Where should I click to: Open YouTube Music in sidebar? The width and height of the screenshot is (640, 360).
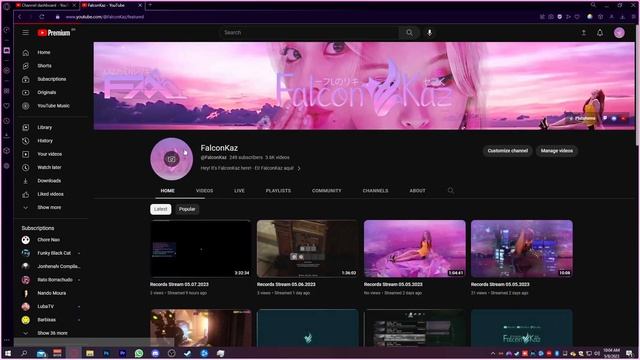click(52, 106)
